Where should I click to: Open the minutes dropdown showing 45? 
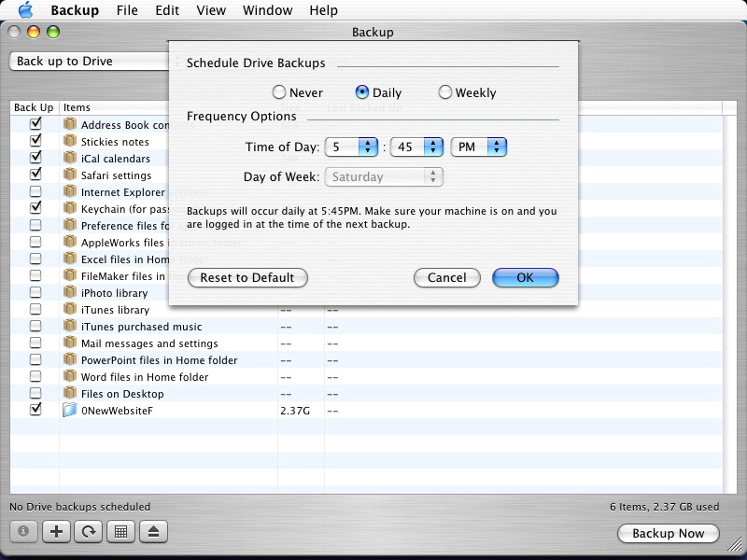coord(416,147)
